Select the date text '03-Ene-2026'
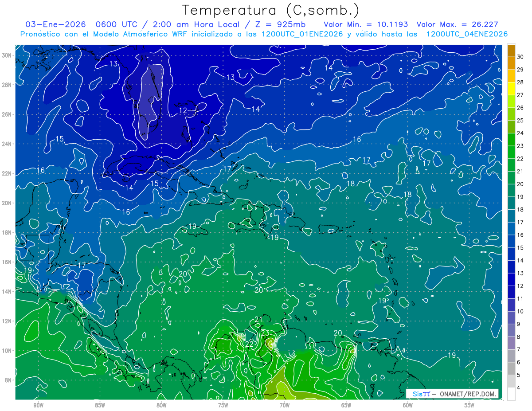Viewport: 532px width, 411px height. [56, 25]
